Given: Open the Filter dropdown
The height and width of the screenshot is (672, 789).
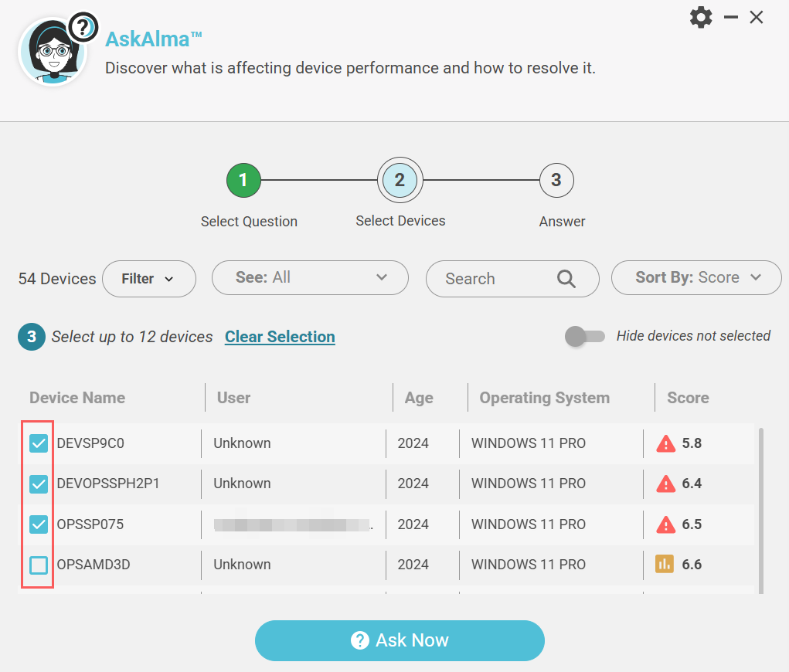Looking at the screenshot, I should pos(148,279).
